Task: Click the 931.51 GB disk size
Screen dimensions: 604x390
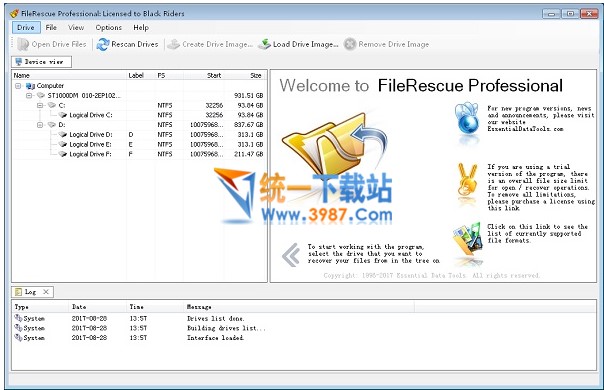Action: coord(248,95)
